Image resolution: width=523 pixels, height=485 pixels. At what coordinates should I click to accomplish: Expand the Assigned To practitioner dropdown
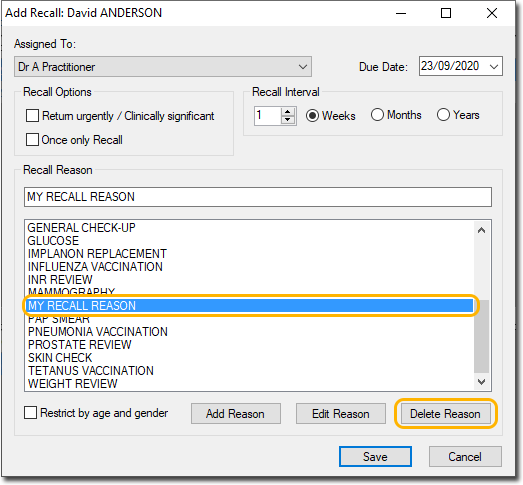(x=303, y=67)
